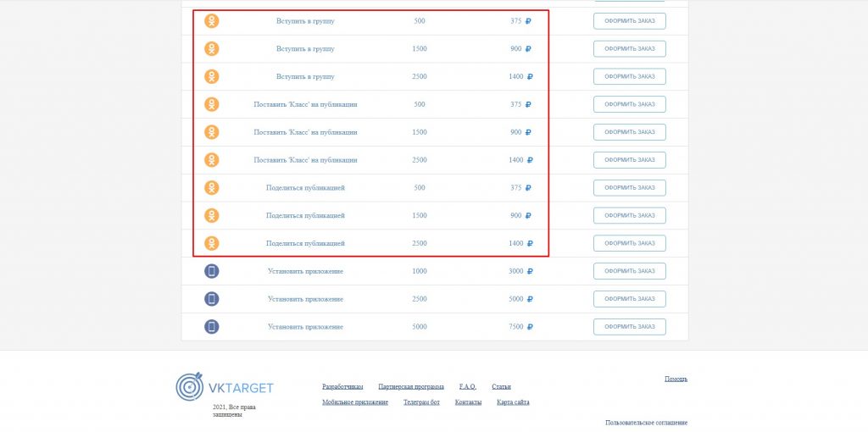Open 'Вступить в группу' link priced 1400
The width and height of the screenshot is (868, 432).
coord(305,76)
